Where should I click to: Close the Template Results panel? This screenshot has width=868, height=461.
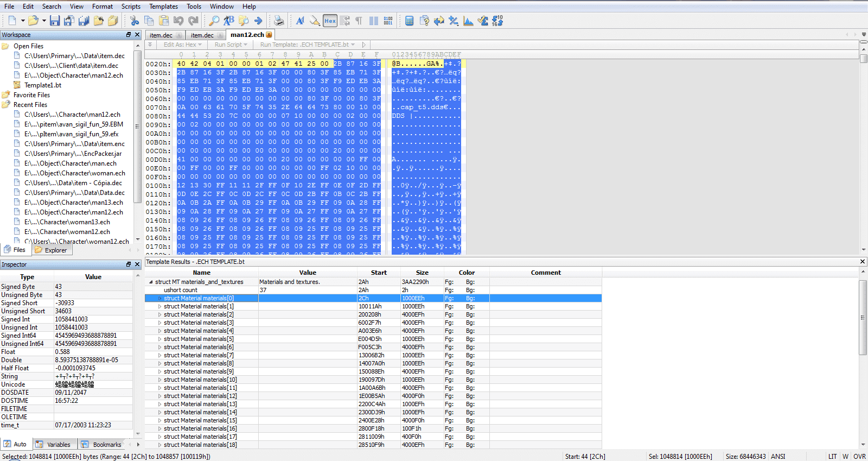(x=863, y=262)
